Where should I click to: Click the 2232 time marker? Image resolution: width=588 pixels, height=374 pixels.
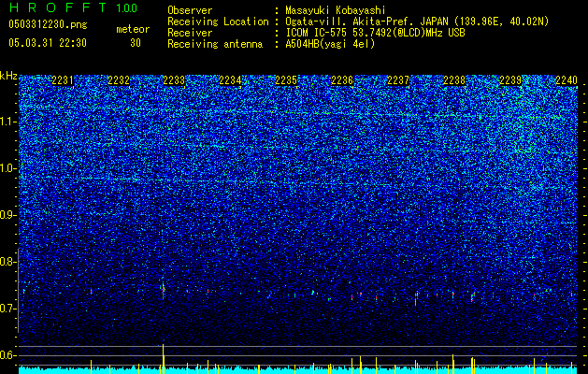(119, 80)
